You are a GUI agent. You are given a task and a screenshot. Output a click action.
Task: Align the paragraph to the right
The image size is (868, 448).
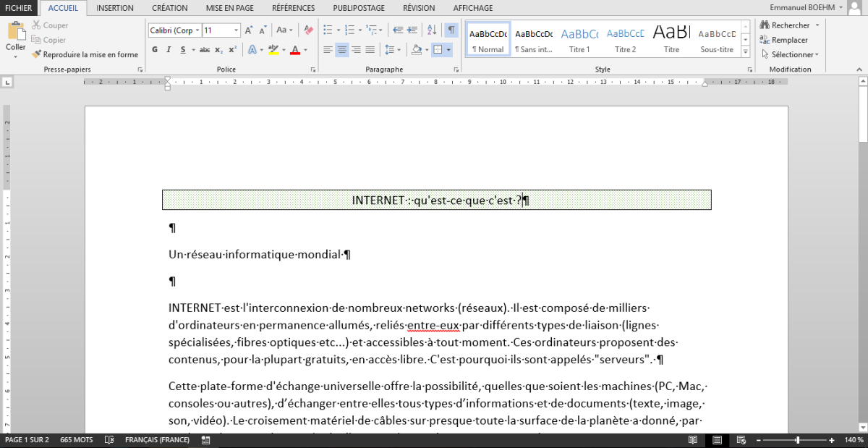357,50
